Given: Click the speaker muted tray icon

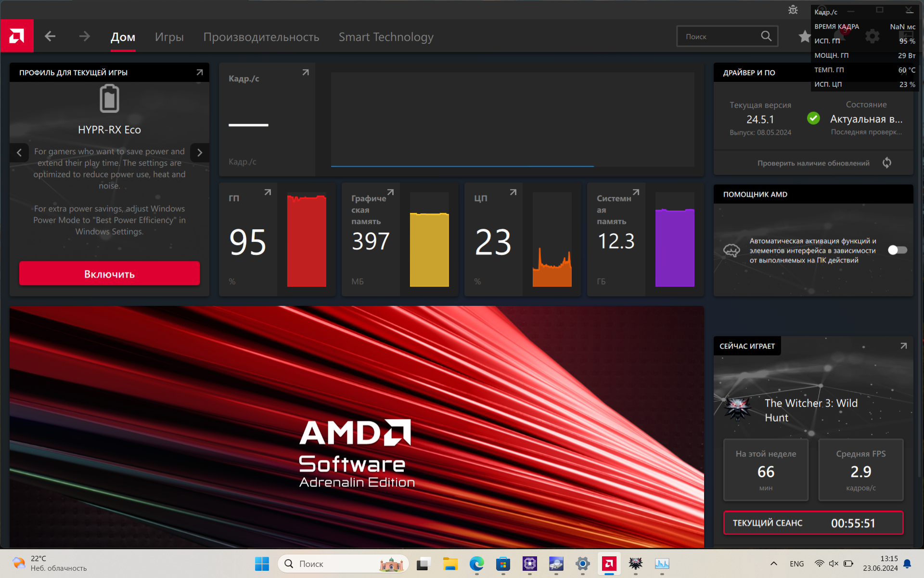Looking at the screenshot, I should [x=834, y=564].
